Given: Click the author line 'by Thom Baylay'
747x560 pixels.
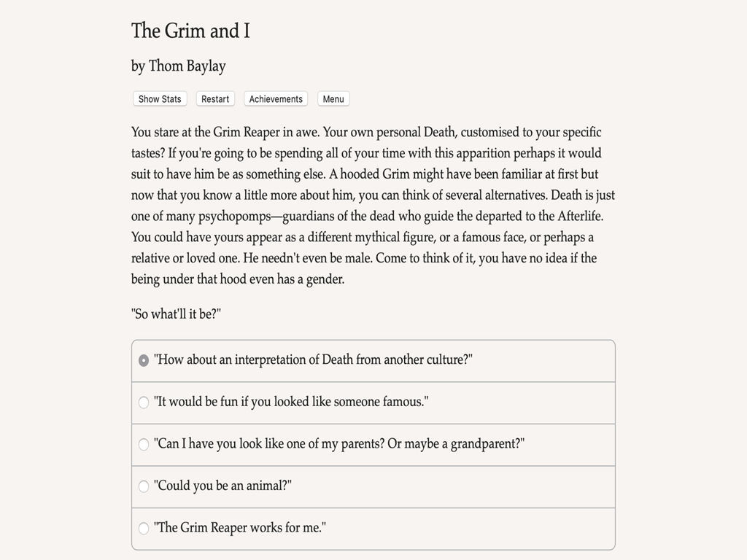Looking at the screenshot, I should tap(179, 66).
